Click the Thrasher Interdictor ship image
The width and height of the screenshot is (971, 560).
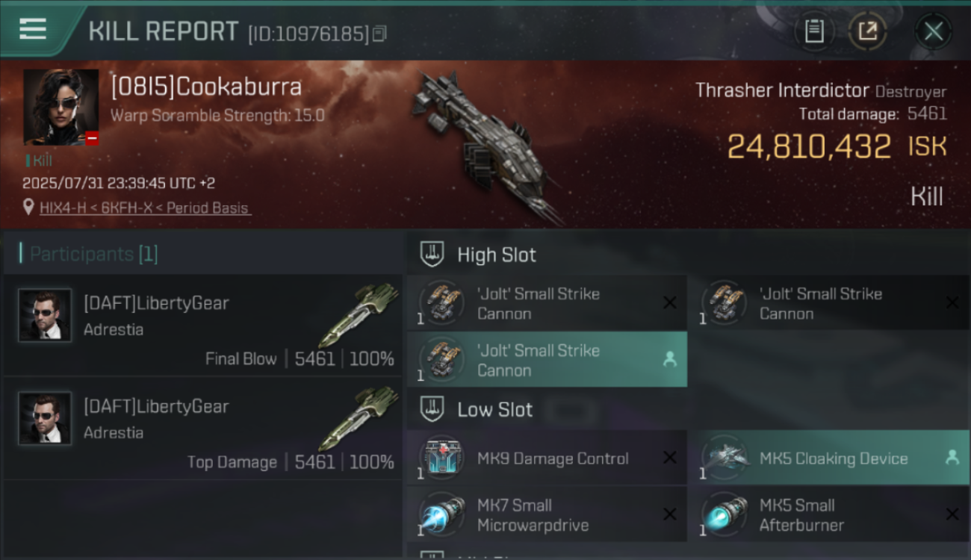[485, 146]
